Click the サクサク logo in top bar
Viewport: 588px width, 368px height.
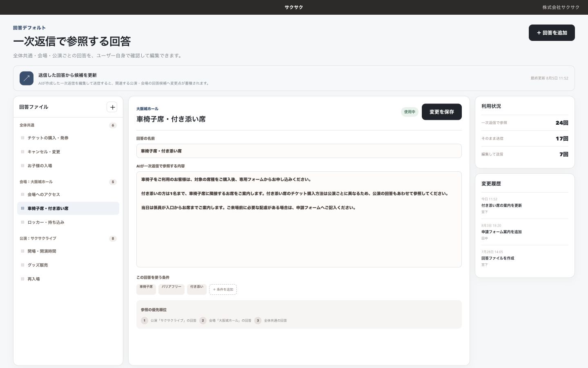click(x=294, y=7)
